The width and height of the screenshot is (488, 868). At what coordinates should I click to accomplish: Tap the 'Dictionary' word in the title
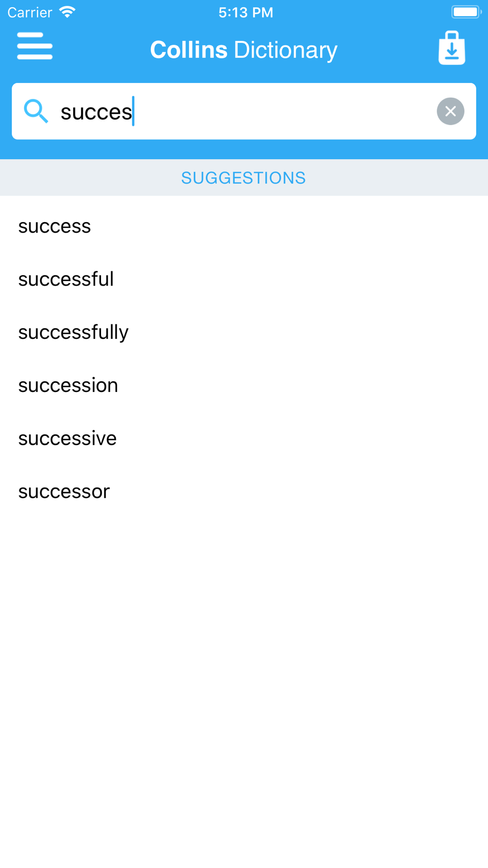point(285,50)
